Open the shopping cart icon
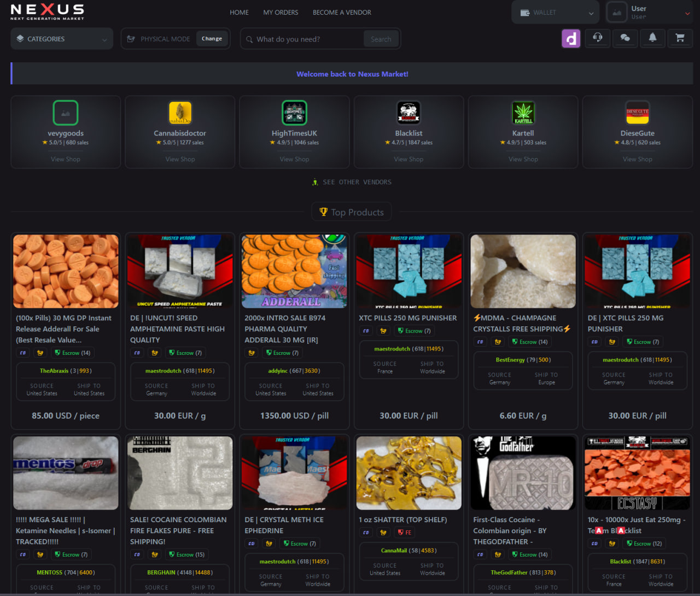Image resolution: width=700 pixels, height=596 pixels. 680,38
